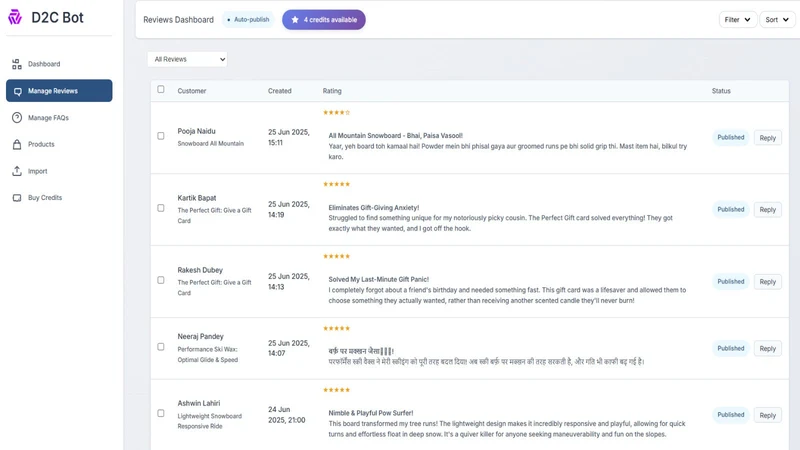The image size is (800, 450).
Task: Navigate to Products section
Action: [59, 144]
